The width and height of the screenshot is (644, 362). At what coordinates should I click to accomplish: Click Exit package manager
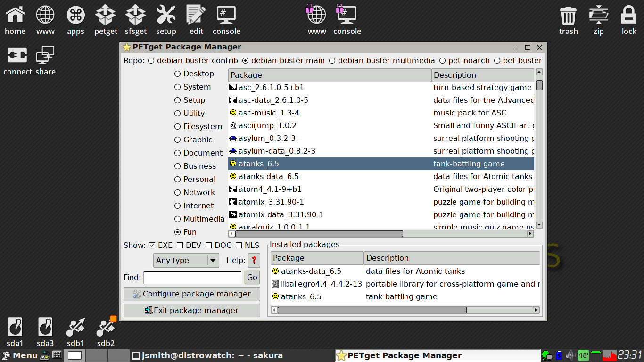[192, 310]
